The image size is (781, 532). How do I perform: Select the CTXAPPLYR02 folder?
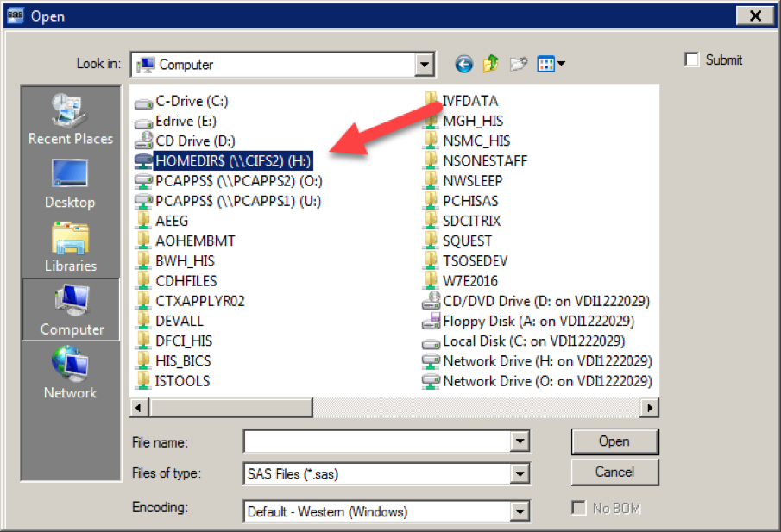pos(191,301)
